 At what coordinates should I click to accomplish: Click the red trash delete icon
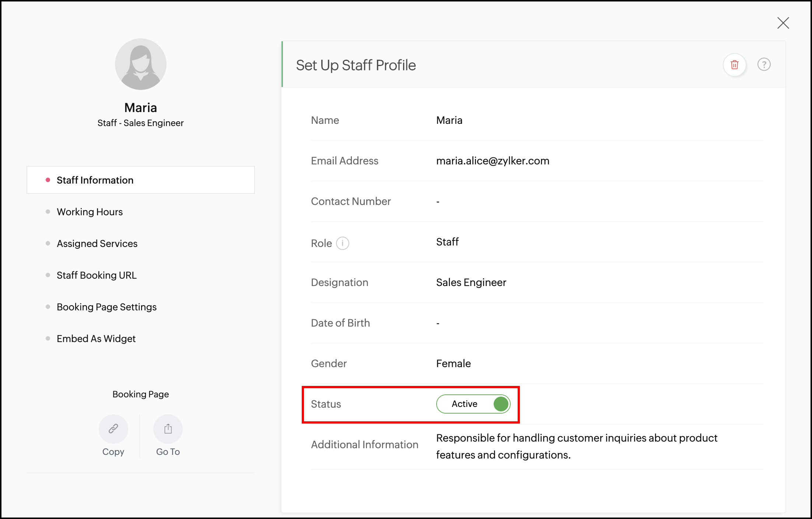(x=734, y=65)
